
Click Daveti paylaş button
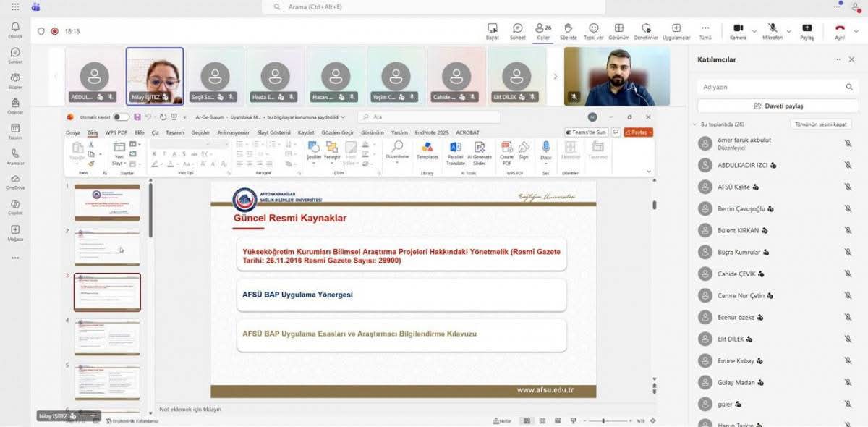coord(778,106)
